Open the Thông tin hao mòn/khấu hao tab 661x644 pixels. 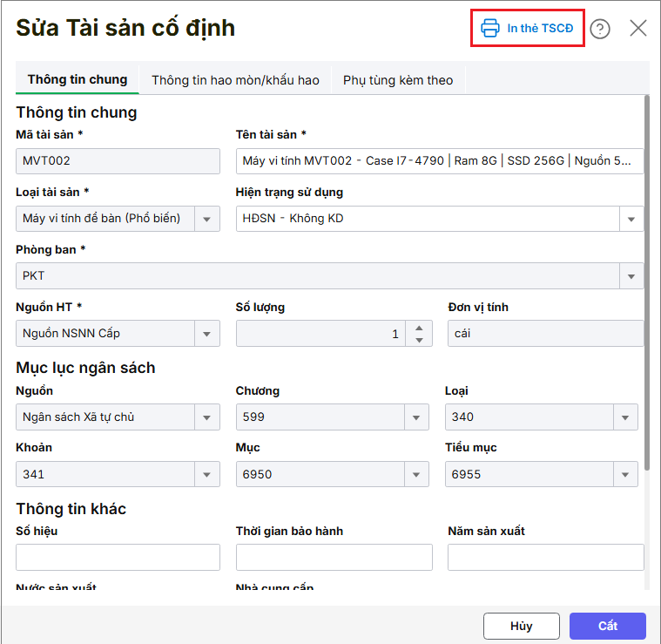[x=235, y=80]
